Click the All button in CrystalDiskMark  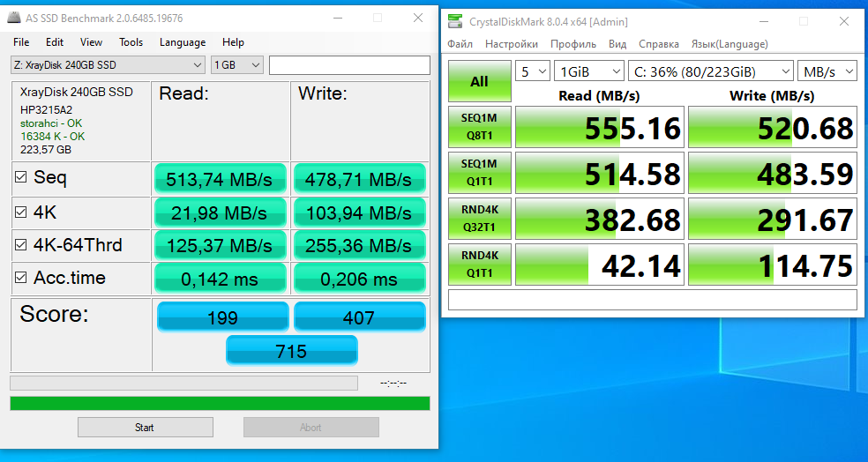[479, 81]
